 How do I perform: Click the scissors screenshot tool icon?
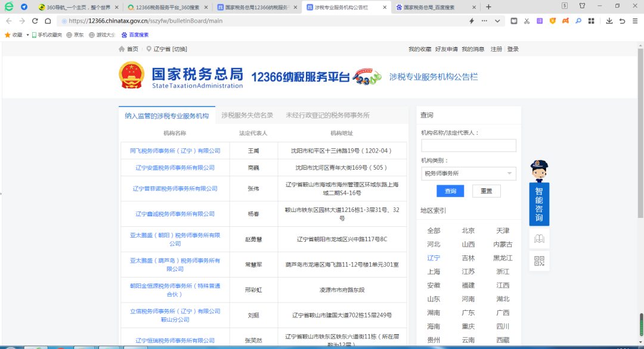[x=527, y=21]
